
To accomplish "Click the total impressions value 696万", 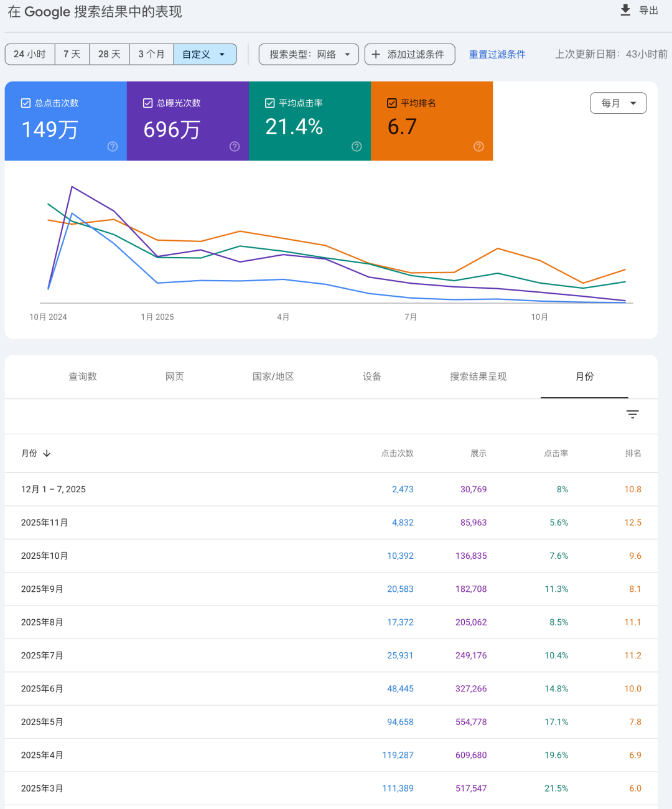I will [x=172, y=129].
